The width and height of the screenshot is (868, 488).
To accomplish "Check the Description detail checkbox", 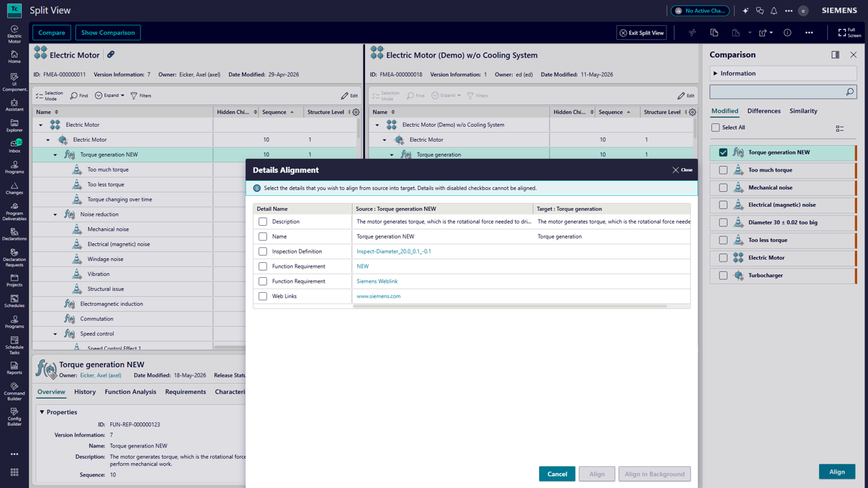I will [263, 222].
